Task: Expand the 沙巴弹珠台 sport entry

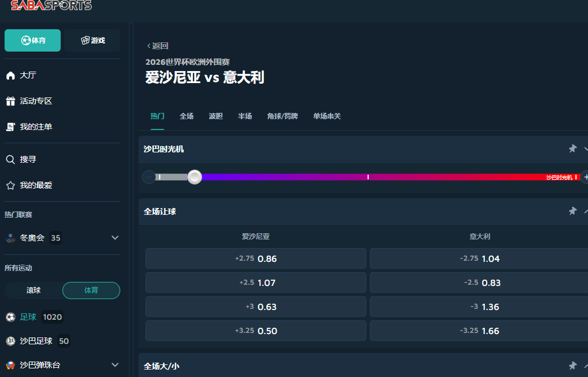Action: pos(115,365)
